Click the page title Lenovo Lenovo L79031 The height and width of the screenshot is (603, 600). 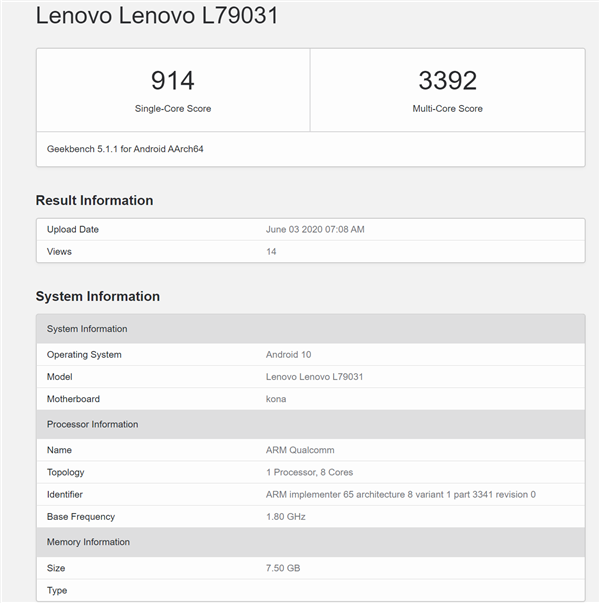click(157, 16)
